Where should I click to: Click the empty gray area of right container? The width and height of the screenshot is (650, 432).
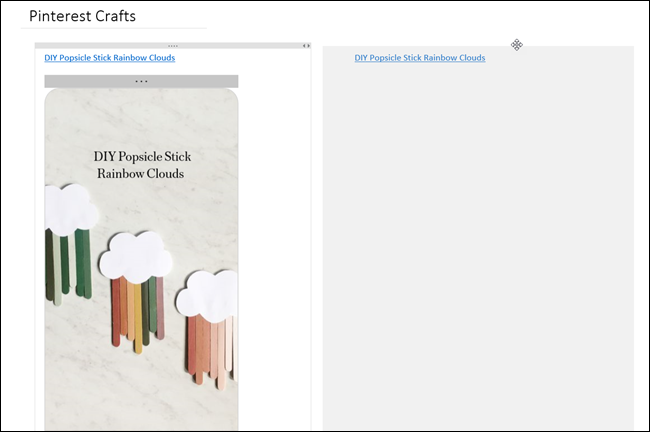click(x=477, y=250)
